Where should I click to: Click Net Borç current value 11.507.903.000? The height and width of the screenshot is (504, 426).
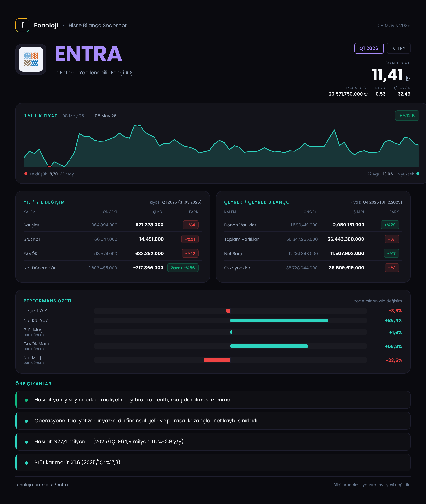[347, 253]
